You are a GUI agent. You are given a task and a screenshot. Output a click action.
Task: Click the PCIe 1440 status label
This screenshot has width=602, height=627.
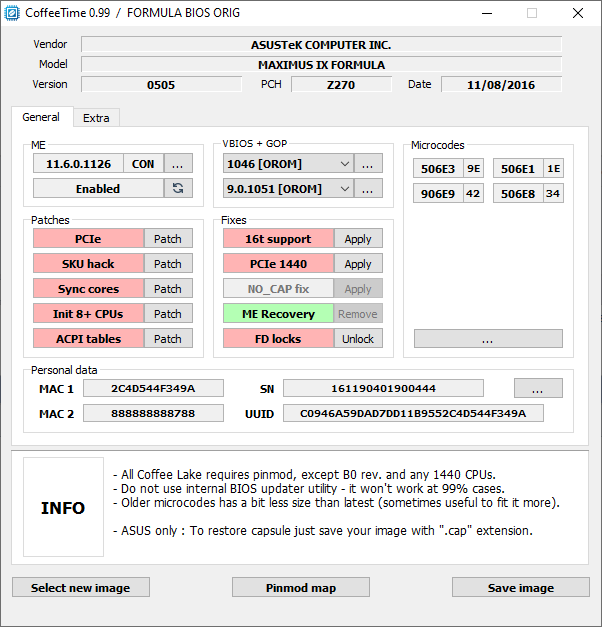click(x=278, y=264)
